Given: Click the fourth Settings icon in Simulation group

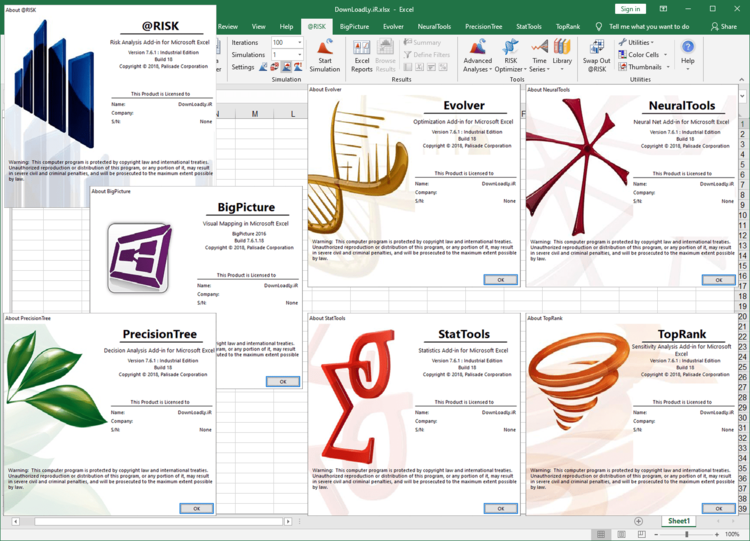Looking at the screenshot, I should pyautogui.click(x=298, y=67).
